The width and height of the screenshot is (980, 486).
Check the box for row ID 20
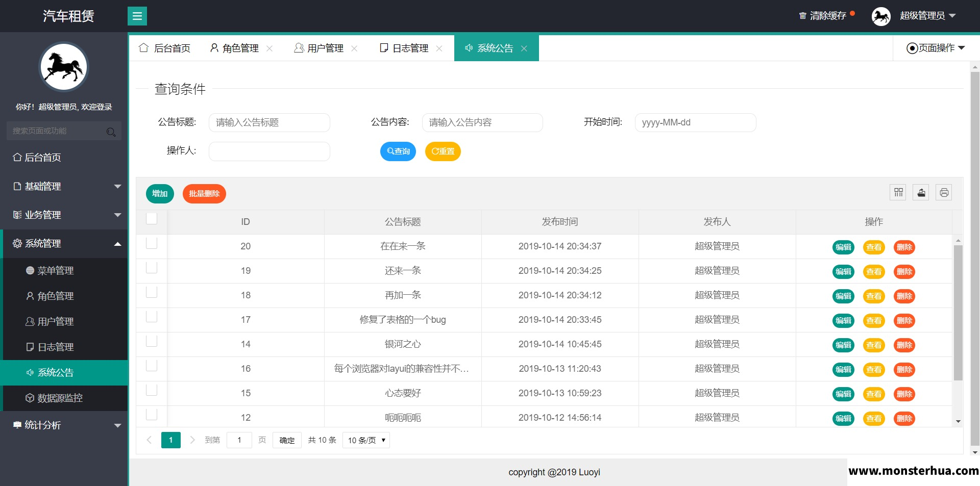(152, 243)
